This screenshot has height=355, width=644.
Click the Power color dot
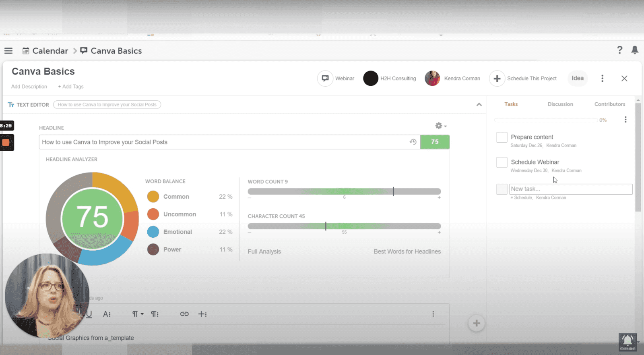tap(153, 249)
